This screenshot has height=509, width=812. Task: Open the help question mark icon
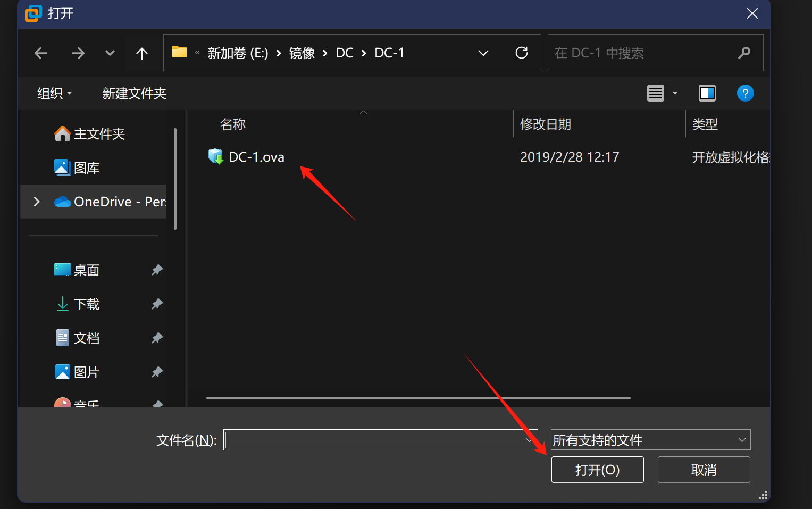pyautogui.click(x=745, y=93)
